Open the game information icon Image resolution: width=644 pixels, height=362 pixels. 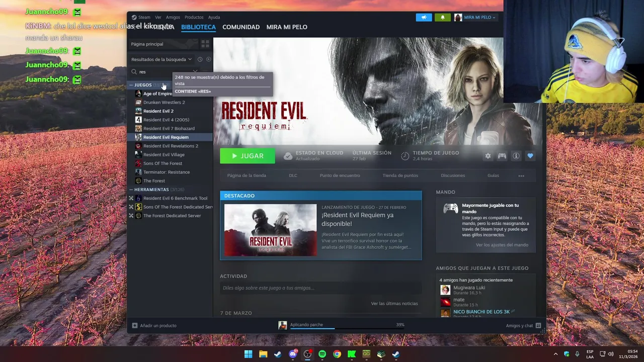click(x=516, y=156)
